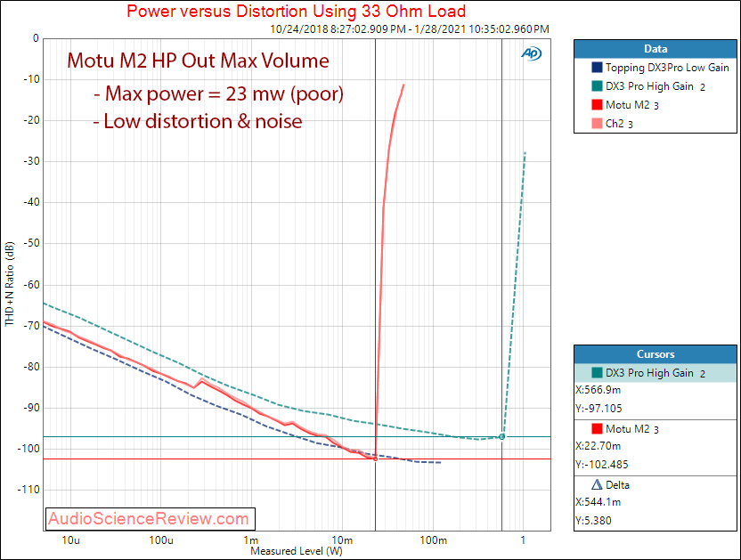
Task: Click the '10m' x-axis tick label
Action: (x=342, y=540)
